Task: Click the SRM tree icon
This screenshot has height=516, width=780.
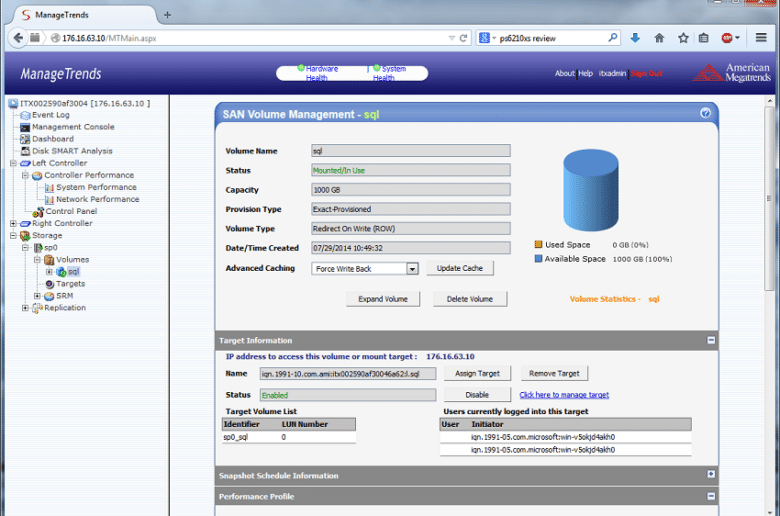Action: 49,296
